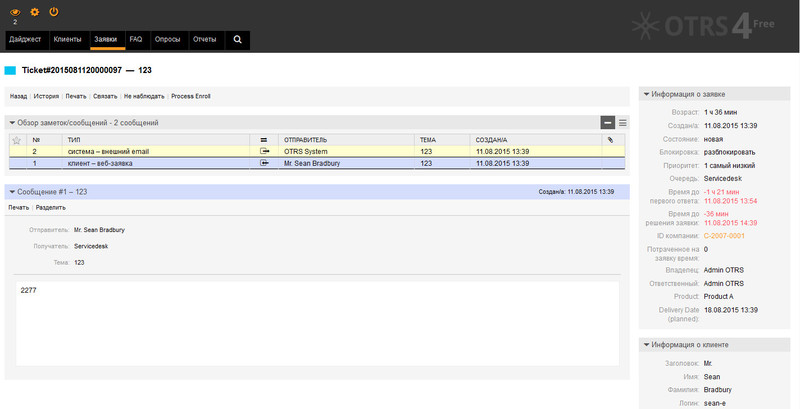The width and height of the screenshot is (800, 409).
Task: Click the solution deadline 11.08.2015 14:39
Action: 731,223
